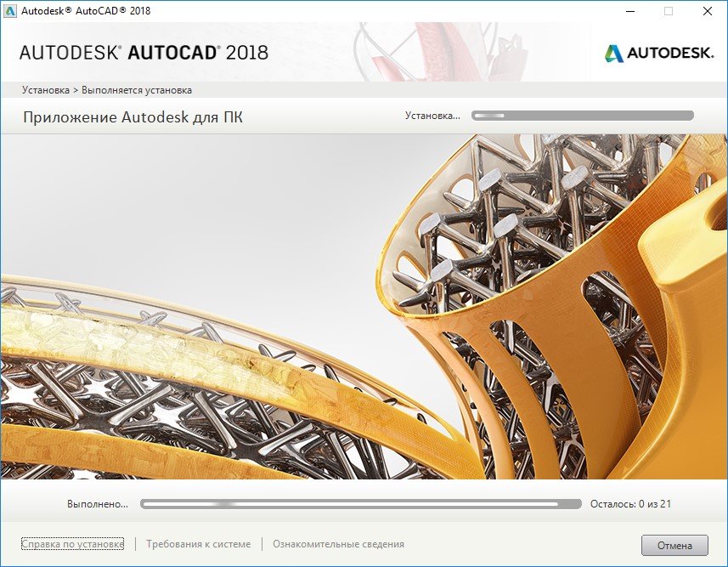Close the AutoCAD 2018 installer window
The height and width of the screenshot is (567, 728).
click(x=708, y=11)
